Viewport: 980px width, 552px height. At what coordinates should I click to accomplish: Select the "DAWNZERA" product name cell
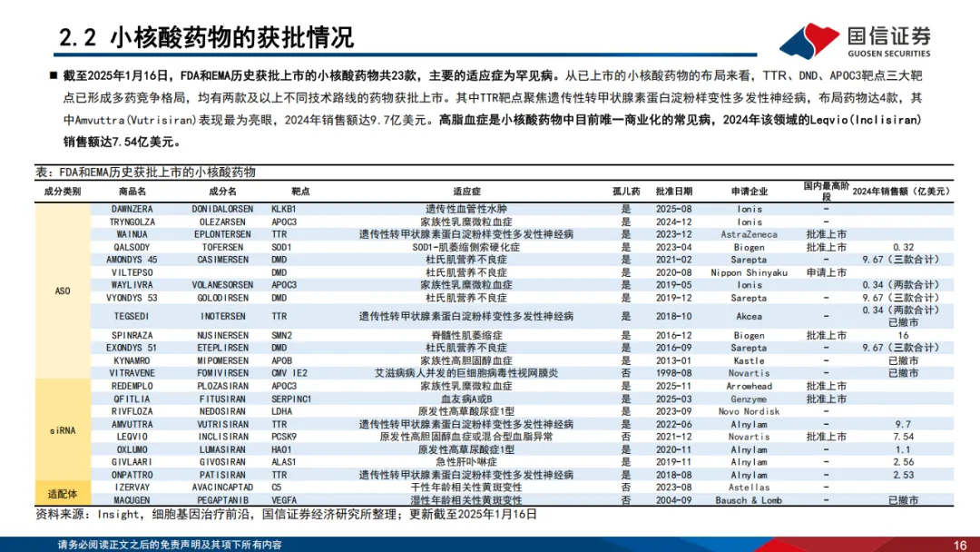(x=132, y=209)
